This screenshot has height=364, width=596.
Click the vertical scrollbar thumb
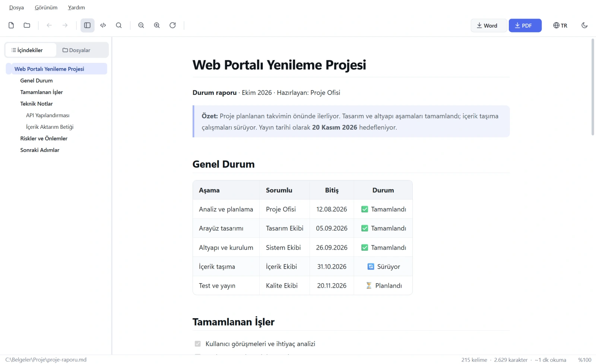(x=593, y=87)
